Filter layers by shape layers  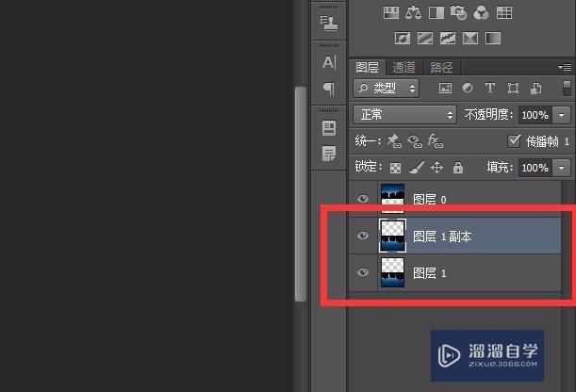pos(513,88)
